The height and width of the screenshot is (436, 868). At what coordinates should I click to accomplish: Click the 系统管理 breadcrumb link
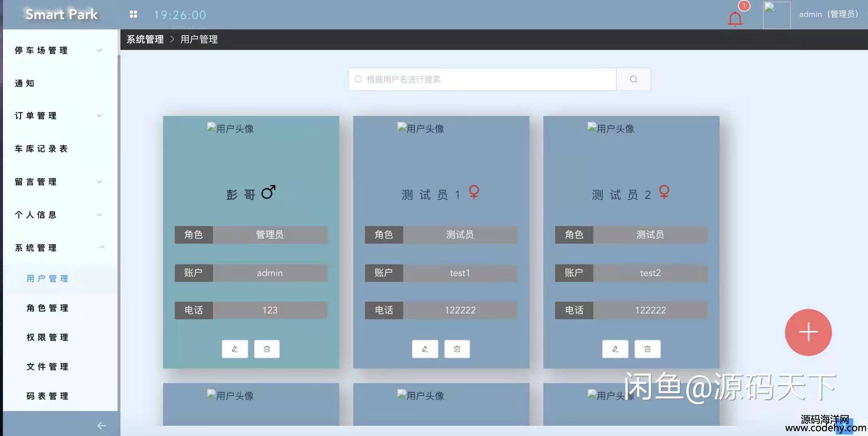coord(145,39)
